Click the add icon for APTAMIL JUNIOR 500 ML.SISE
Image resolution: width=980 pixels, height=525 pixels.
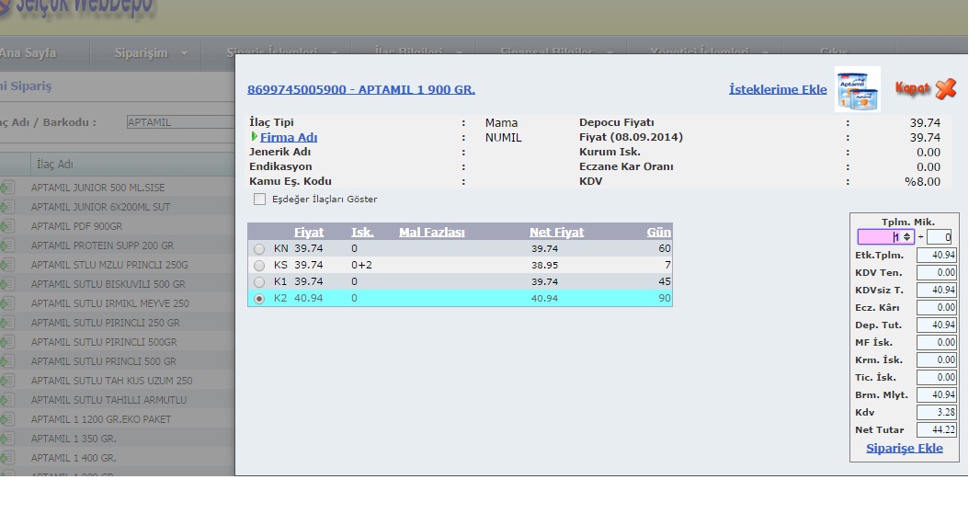pos(7,187)
